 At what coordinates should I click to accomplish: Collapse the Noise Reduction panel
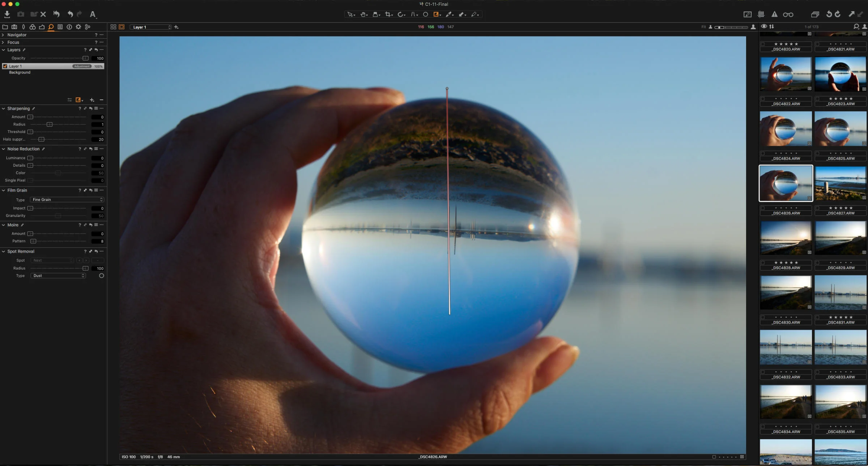3,149
